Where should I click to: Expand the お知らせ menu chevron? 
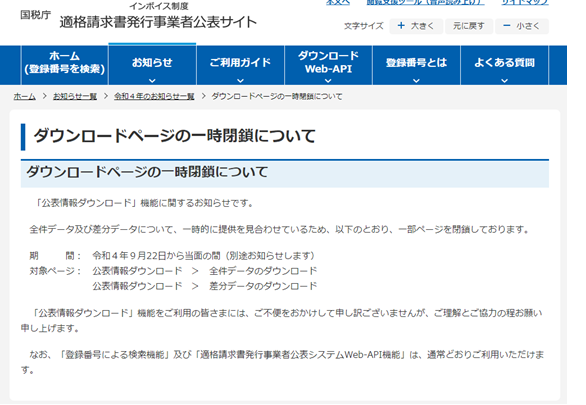click(152, 80)
